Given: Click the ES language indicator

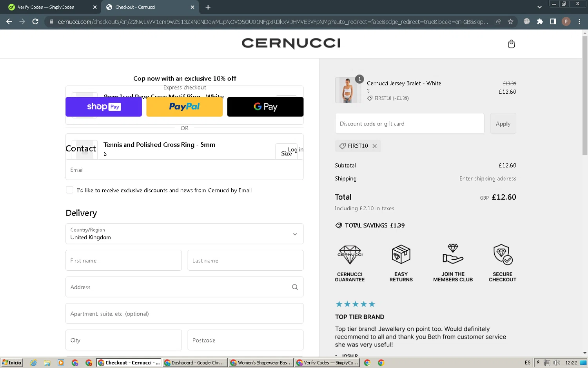Looking at the screenshot, I should (x=528, y=363).
